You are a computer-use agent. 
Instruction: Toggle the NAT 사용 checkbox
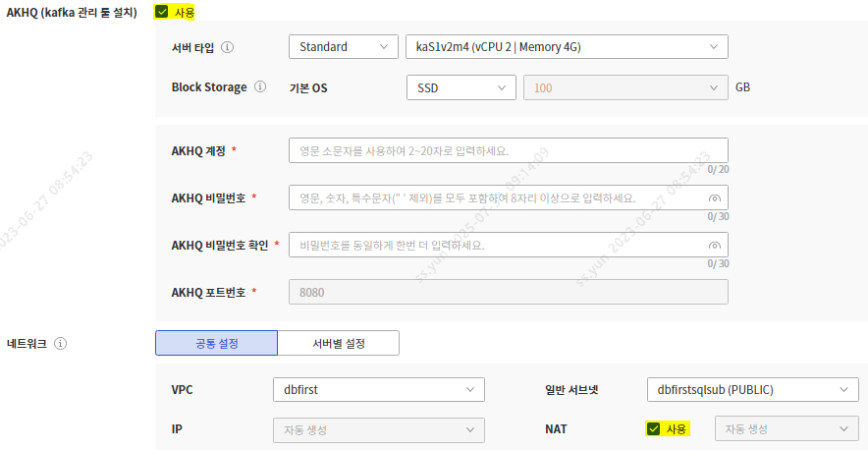tap(653, 428)
